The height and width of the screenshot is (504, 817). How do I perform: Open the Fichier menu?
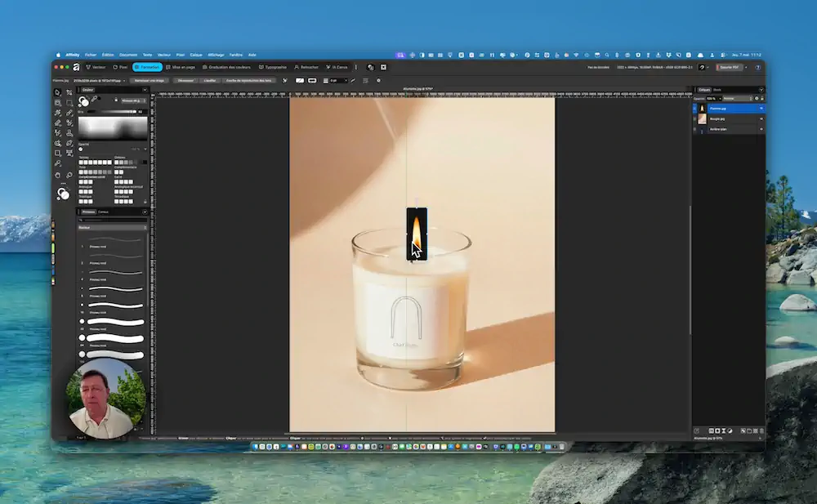click(x=91, y=55)
